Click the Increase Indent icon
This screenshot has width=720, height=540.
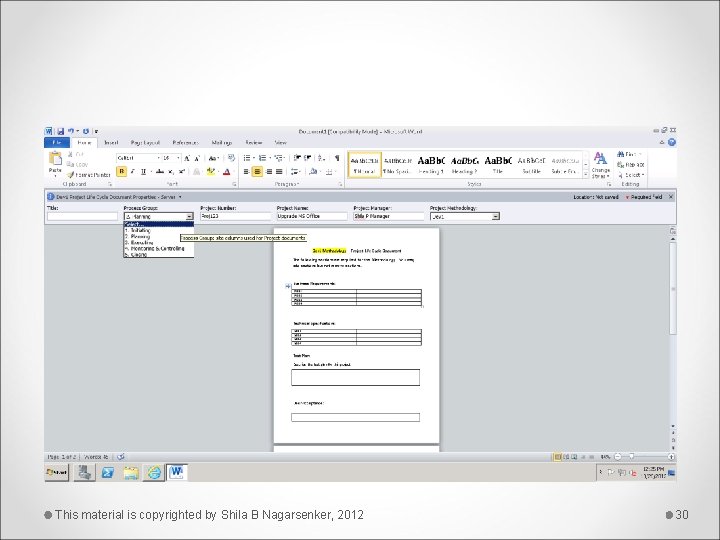click(x=308, y=158)
